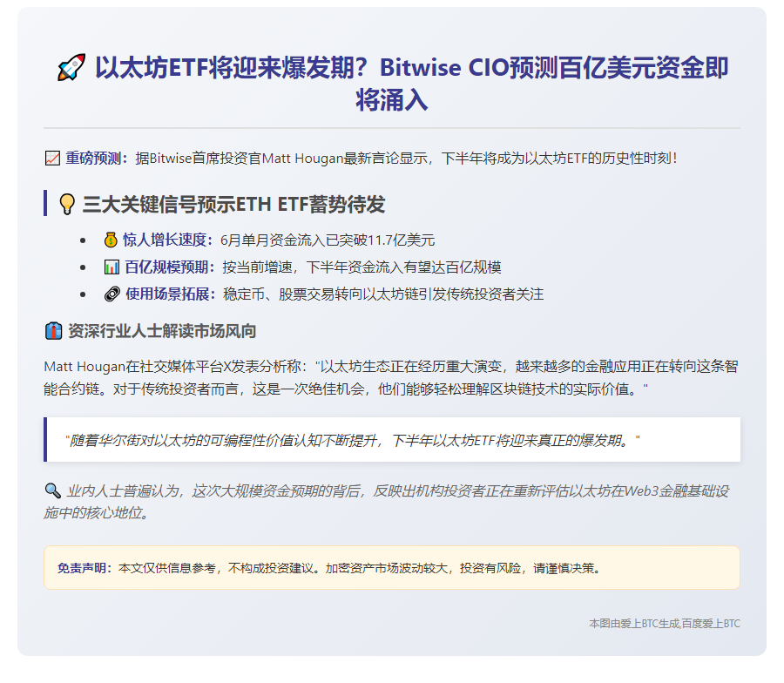Click the subheading 资深行业人士解读市场风向
The height and width of the screenshot is (683, 784).
click(162, 331)
